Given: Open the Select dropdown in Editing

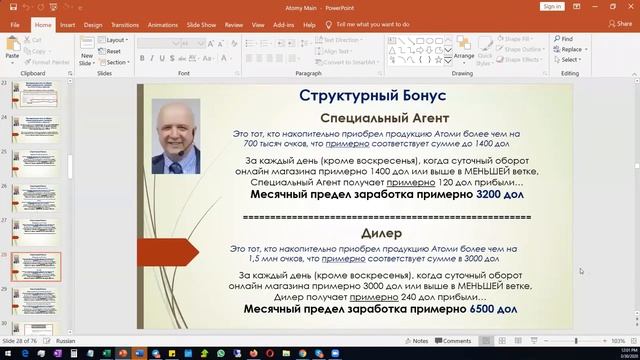Looking at the screenshot, I should pyautogui.click(x=568, y=60).
